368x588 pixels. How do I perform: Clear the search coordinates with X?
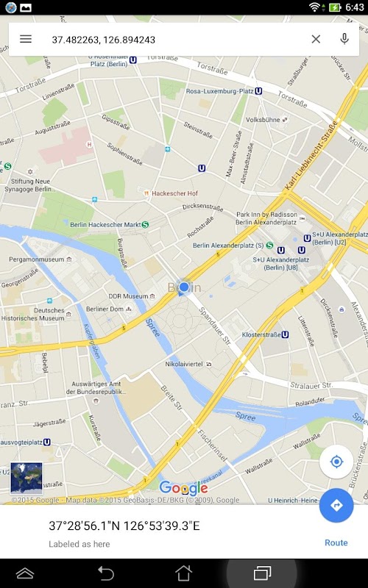click(x=316, y=39)
